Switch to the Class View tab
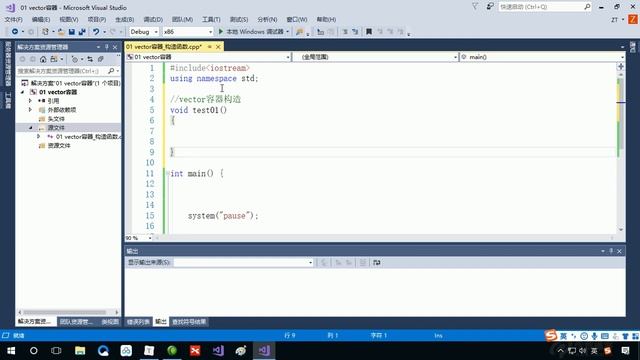Screen dimensions: 640x360 tap(110, 322)
